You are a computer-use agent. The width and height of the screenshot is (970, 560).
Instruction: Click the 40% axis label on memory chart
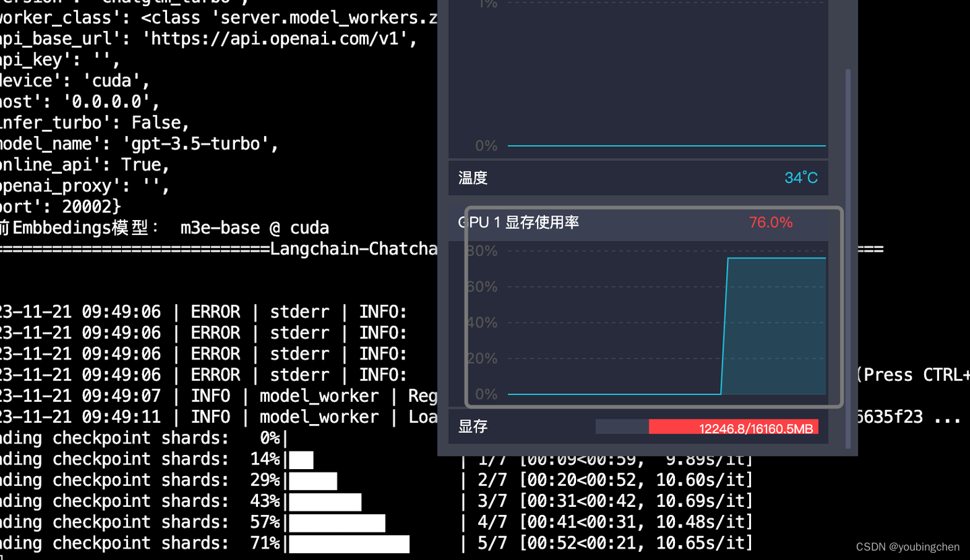(482, 322)
